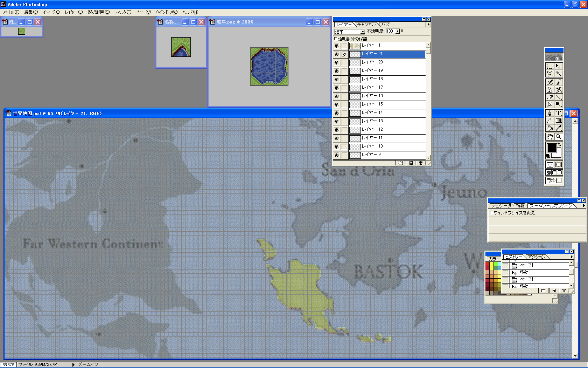Switch to the チャンネル tab
Image resolution: width=588 pixels, height=368 pixels.
[x=366, y=25]
